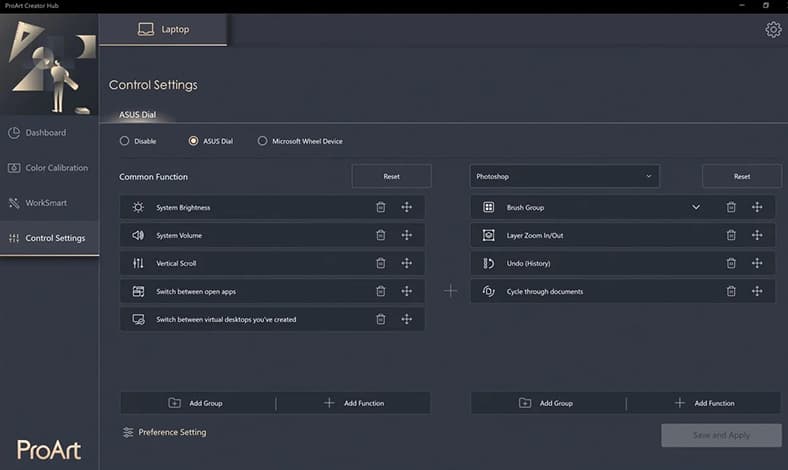Click the Cycle through documents icon

(x=488, y=291)
